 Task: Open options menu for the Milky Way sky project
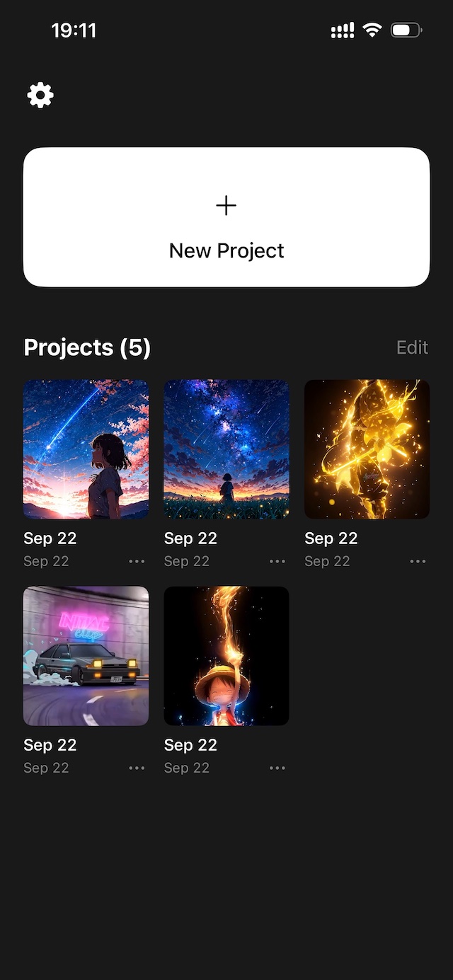tap(277, 560)
